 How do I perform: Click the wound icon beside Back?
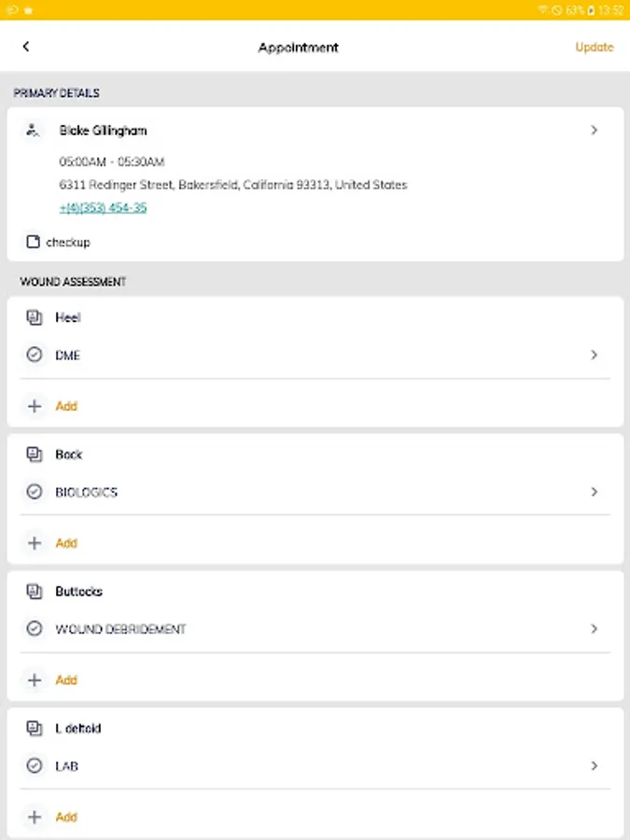(x=35, y=455)
